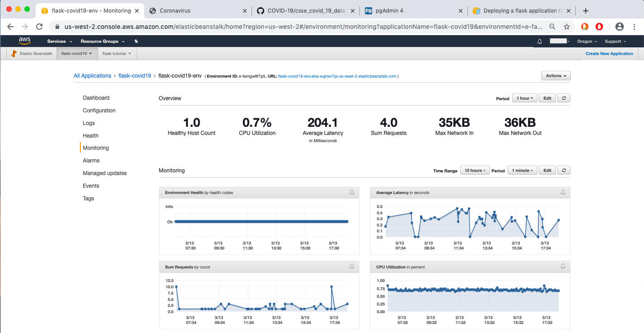The width and height of the screenshot is (644, 333).
Task: Open Alarms in the sidebar
Action: [x=91, y=161]
